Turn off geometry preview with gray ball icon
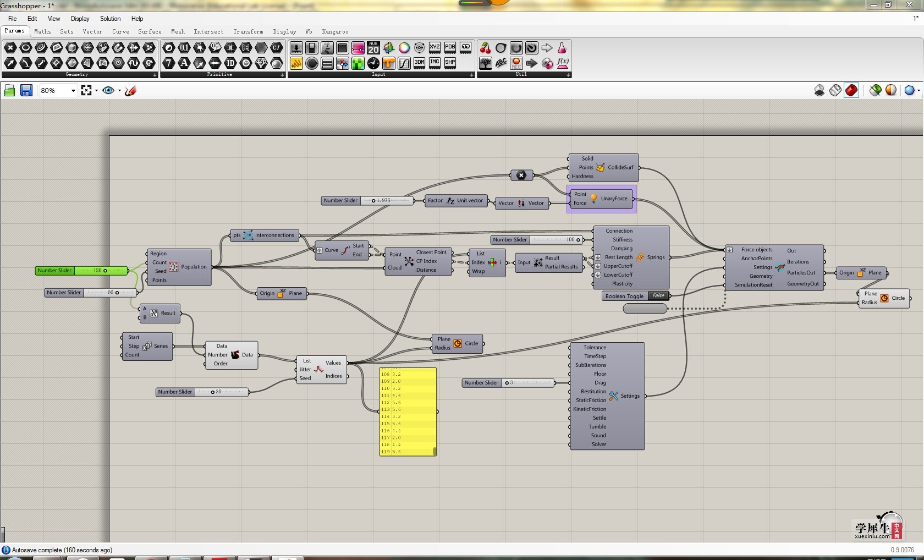Viewport: 924px width, 560px height. point(820,90)
